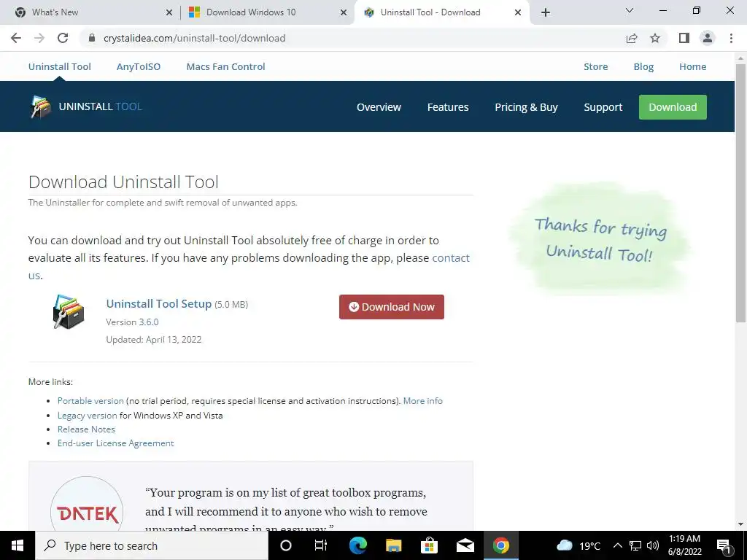This screenshot has height=560, width=747.
Task: Open the Support page
Action: 603,107
